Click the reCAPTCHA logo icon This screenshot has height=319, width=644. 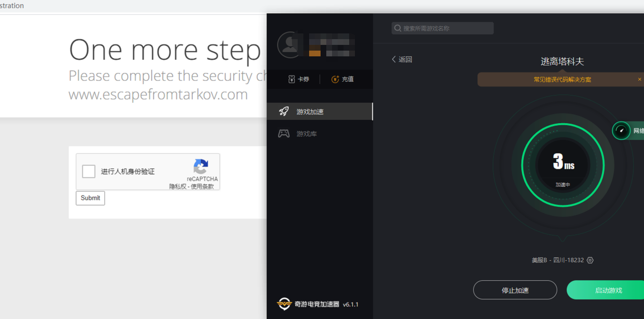[x=201, y=166]
